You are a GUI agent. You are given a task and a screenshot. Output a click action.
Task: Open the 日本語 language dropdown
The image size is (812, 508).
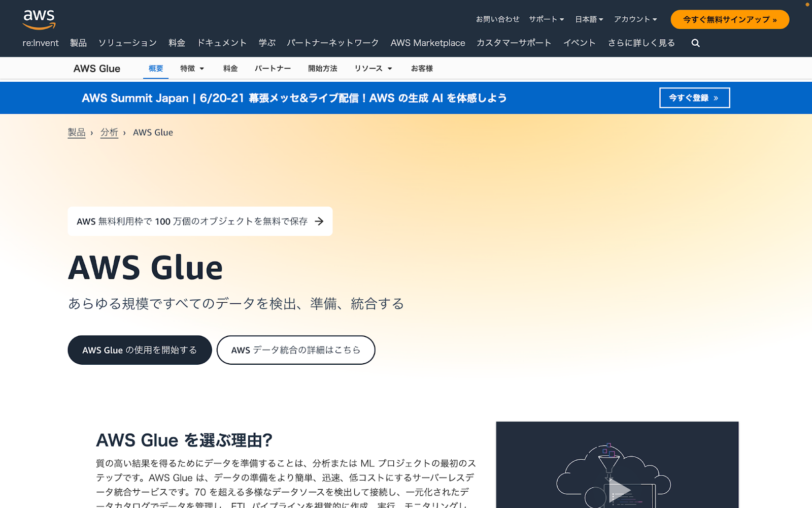(589, 19)
